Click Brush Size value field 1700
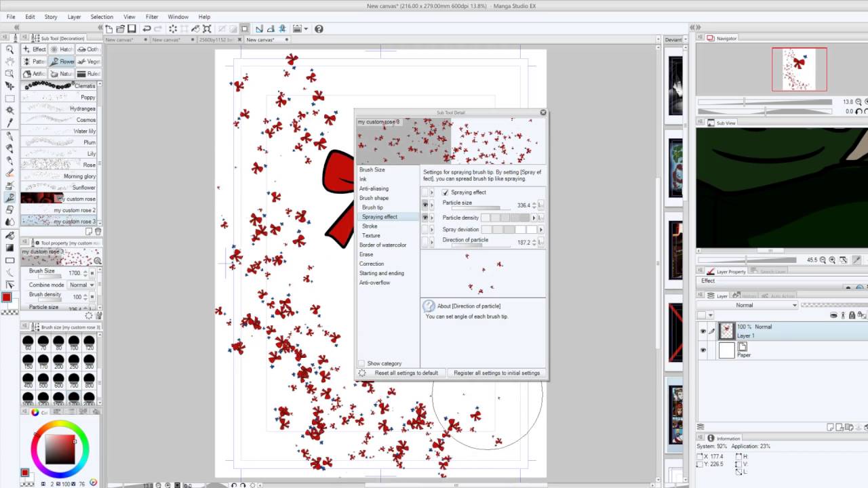Image resolution: width=868 pixels, height=488 pixels. coord(75,273)
